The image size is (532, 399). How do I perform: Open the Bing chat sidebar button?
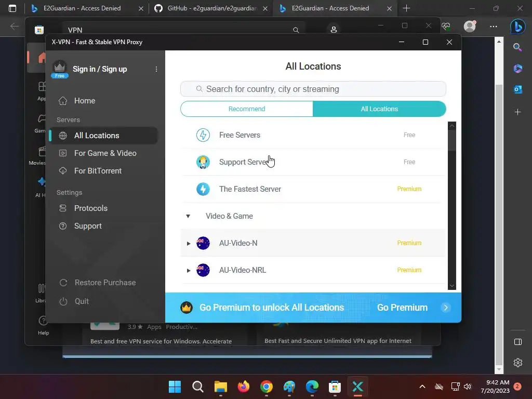point(518,26)
